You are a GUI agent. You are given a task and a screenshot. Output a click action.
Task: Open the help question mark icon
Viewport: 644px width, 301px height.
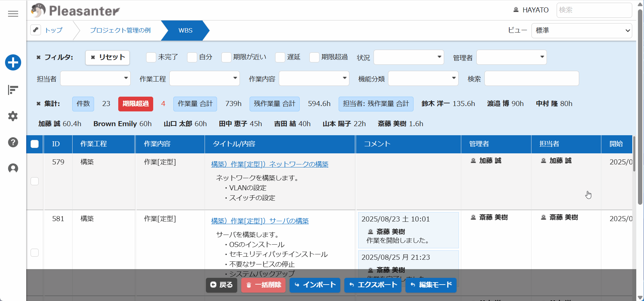tap(13, 142)
